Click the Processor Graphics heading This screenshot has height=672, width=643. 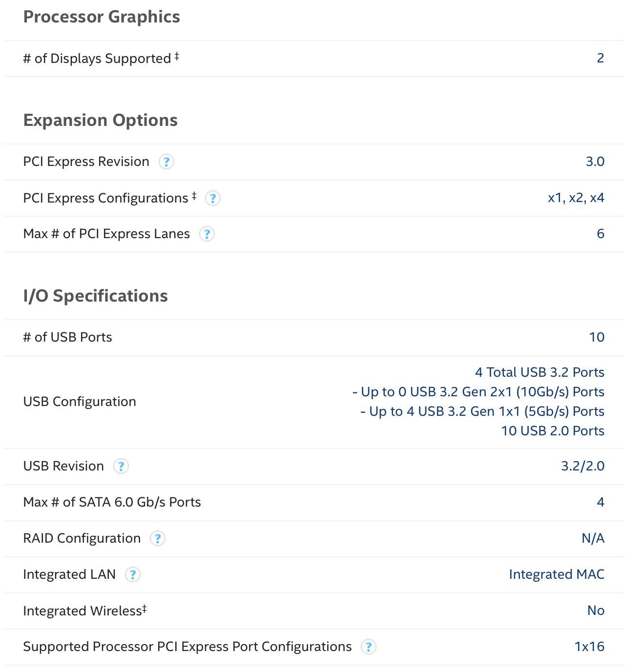click(x=102, y=17)
